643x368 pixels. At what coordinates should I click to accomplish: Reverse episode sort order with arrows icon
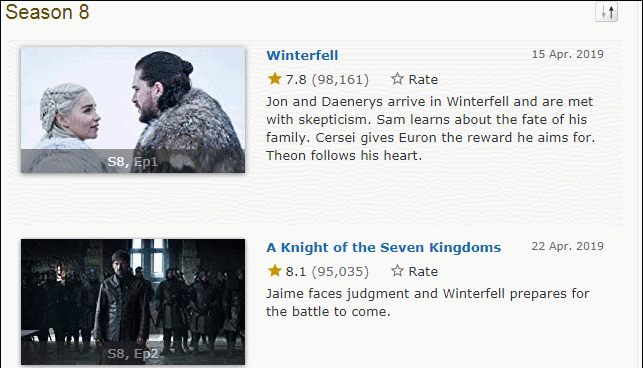point(607,11)
